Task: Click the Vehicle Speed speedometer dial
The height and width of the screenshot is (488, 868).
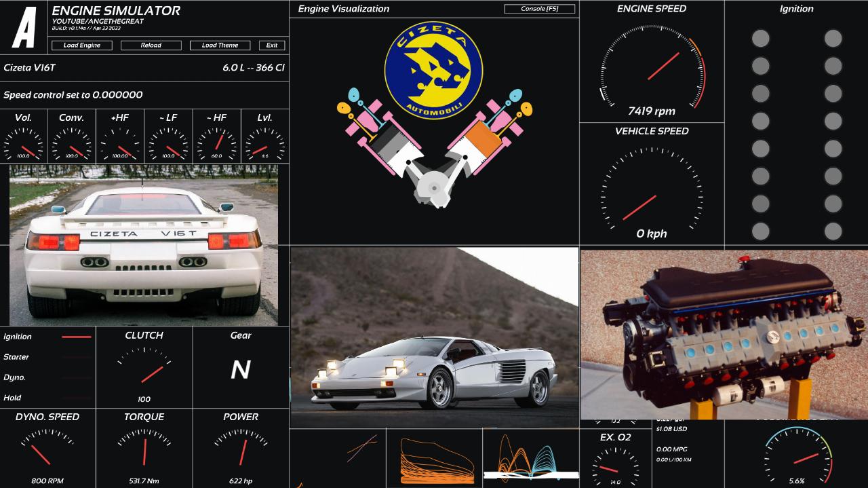Action: tap(652, 193)
